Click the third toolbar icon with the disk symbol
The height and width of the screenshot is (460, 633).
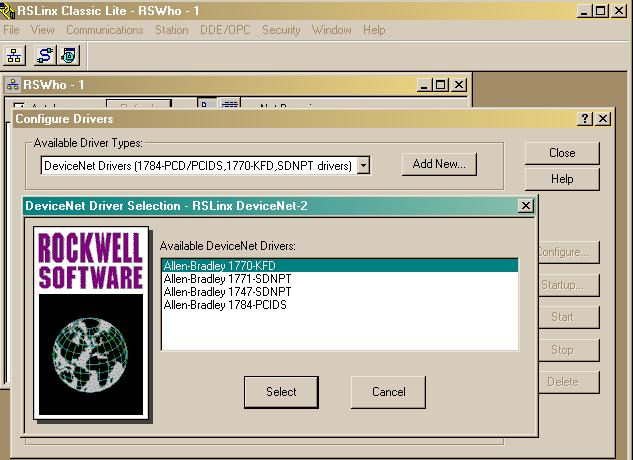pyautogui.click(x=69, y=56)
